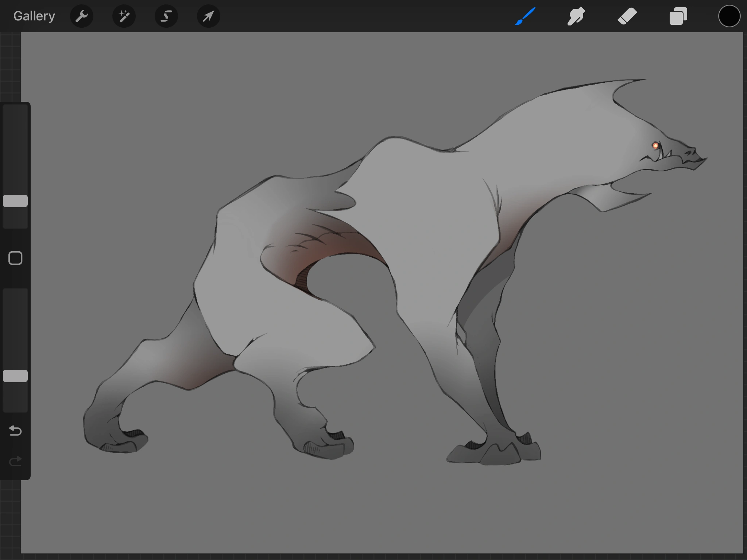Tap the brush opacity slider handle
Viewport: 747px width, 560px height.
[x=15, y=375]
